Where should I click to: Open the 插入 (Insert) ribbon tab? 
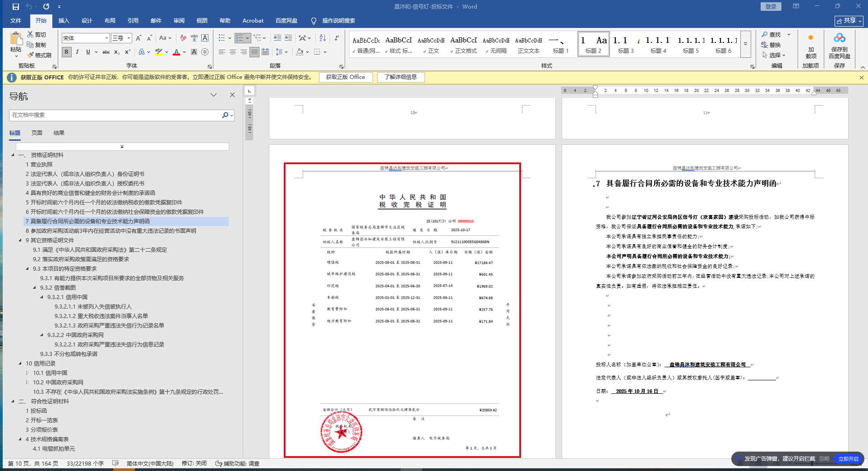64,21
